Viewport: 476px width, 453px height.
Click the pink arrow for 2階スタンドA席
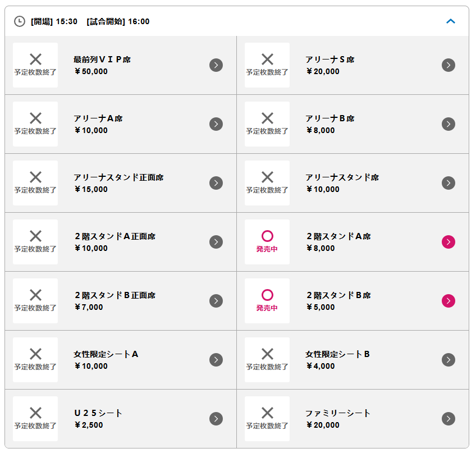pos(448,242)
